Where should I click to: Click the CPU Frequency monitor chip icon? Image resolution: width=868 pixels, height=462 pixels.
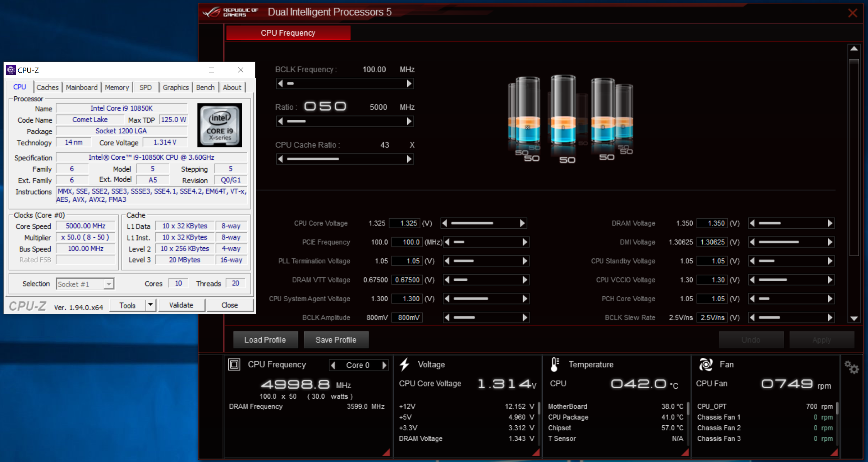tap(234, 365)
